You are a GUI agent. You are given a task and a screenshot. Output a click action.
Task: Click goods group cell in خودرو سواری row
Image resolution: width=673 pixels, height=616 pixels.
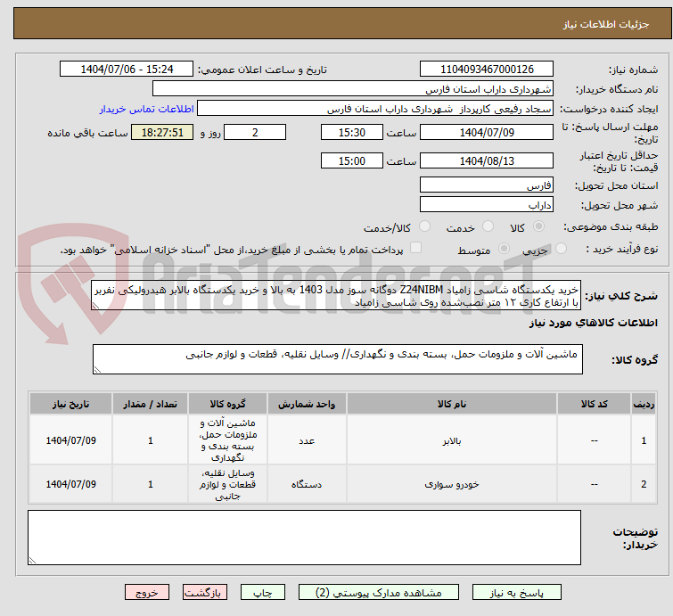point(227,484)
